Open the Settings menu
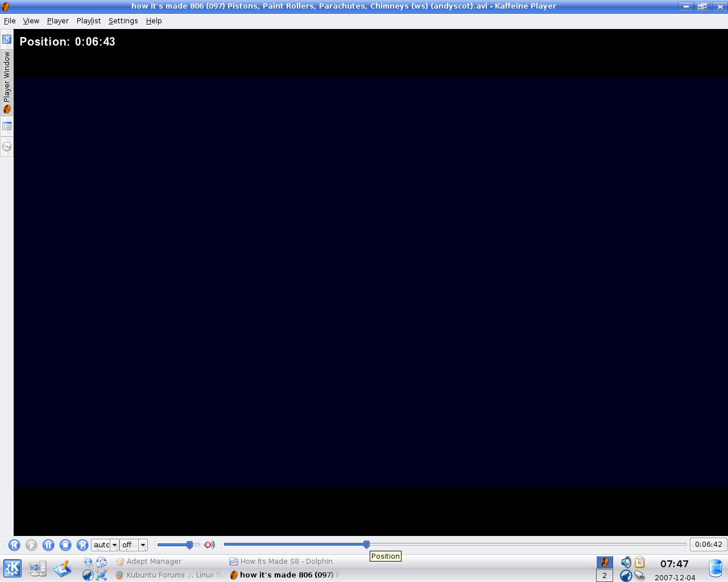Image resolution: width=728 pixels, height=582 pixels. tap(123, 21)
